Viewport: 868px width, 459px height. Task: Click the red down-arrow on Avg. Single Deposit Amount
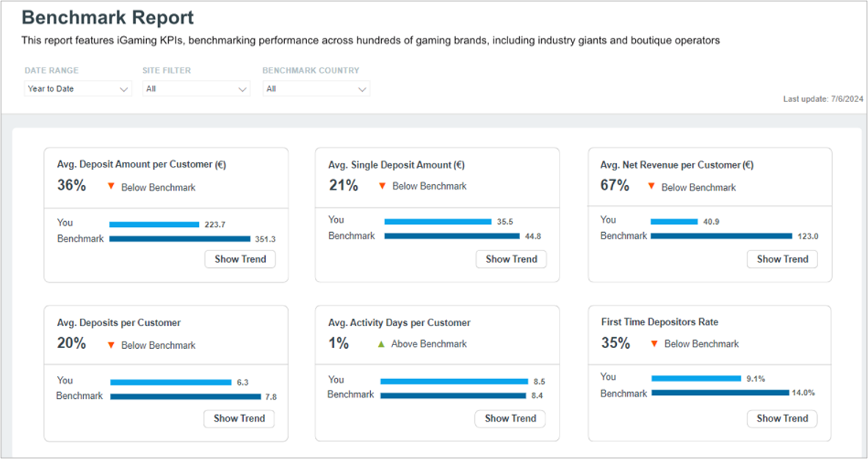coord(382,186)
